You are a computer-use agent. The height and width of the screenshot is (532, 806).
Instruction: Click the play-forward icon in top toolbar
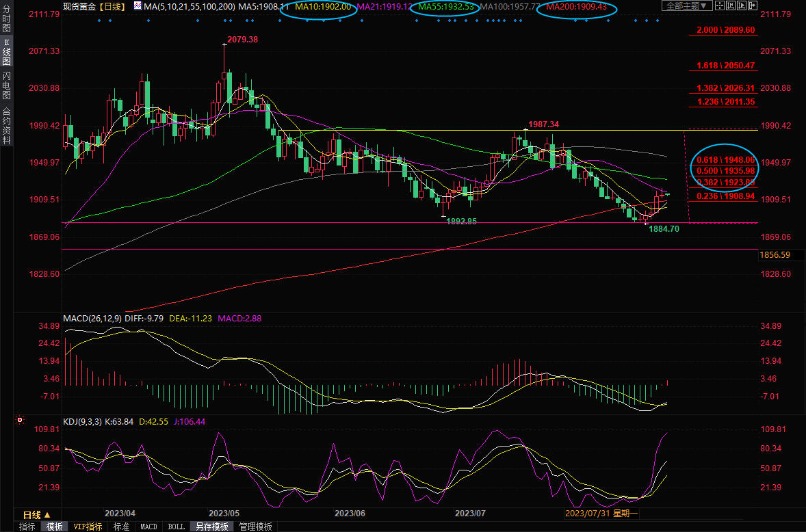[742, 6]
